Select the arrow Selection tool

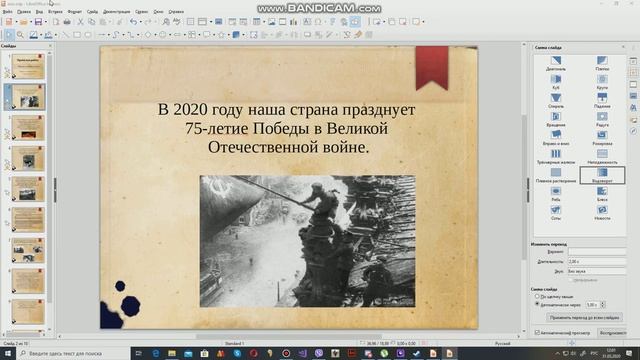[x=9, y=35]
